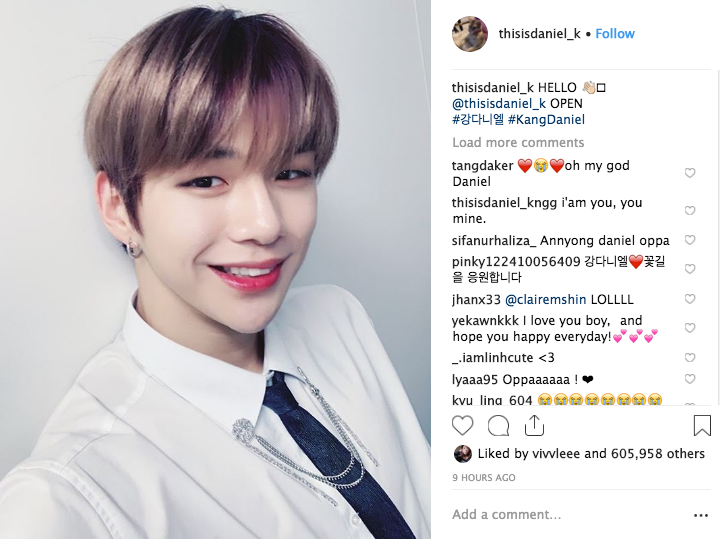Image resolution: width=720 pixels, height=539 pixels.
Task: Like lyaaa95's comment heart
Action: (690, 379)
